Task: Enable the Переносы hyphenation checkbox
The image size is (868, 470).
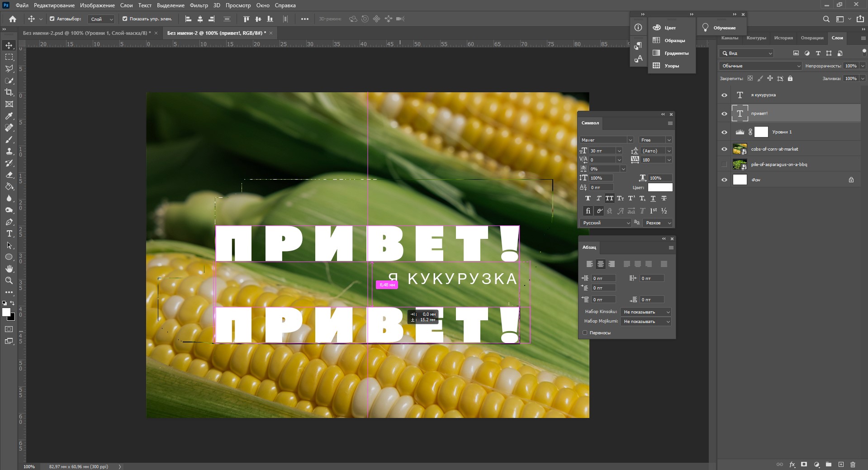Action: click(x=585, y=333)
